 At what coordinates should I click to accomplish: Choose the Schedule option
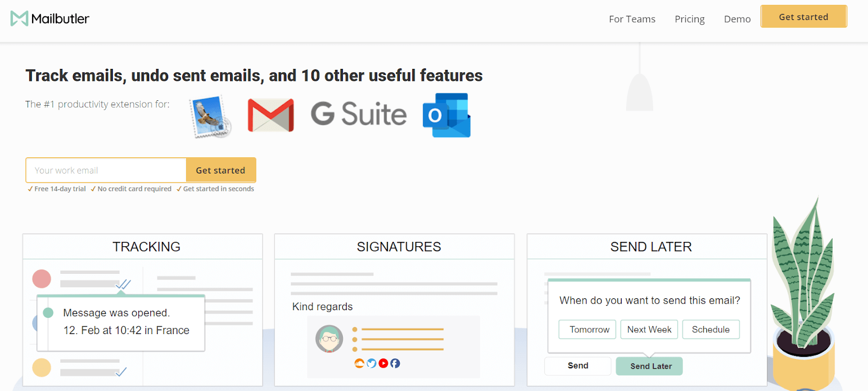click(711, 329)
